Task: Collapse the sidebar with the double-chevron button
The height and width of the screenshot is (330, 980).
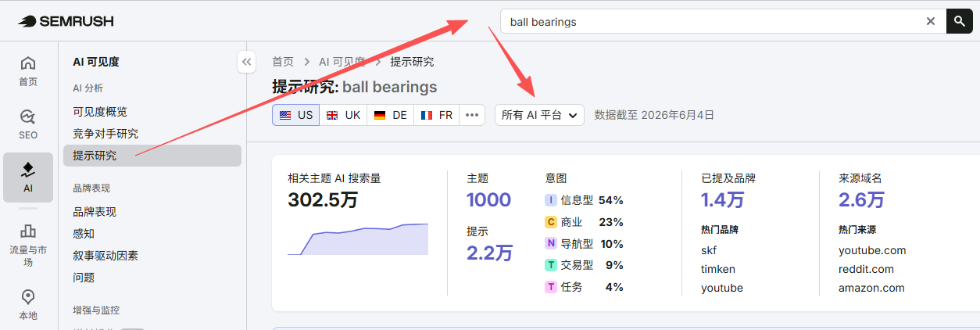Action: (247, 61)
